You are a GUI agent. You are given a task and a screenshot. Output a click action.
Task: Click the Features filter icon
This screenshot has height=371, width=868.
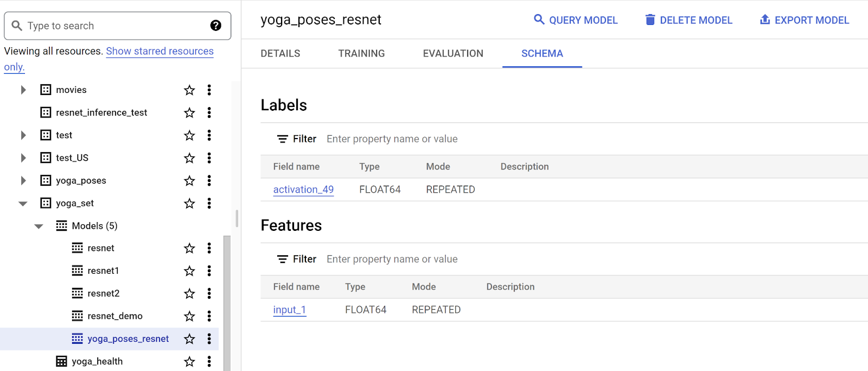point(282,259)
